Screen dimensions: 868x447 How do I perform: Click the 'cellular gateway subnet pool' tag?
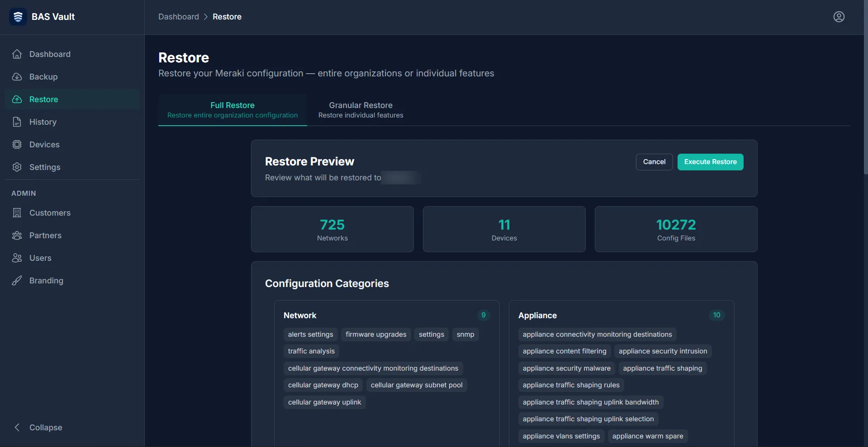click(x=417, y=385)
